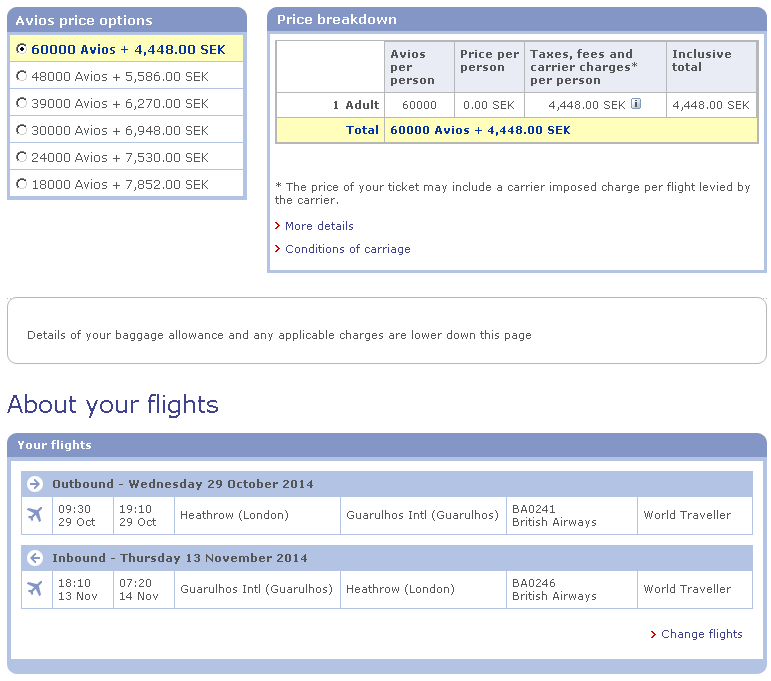Click the Inbound left-arrow circle icon
The image size is (771, 681).
(35, 558)
